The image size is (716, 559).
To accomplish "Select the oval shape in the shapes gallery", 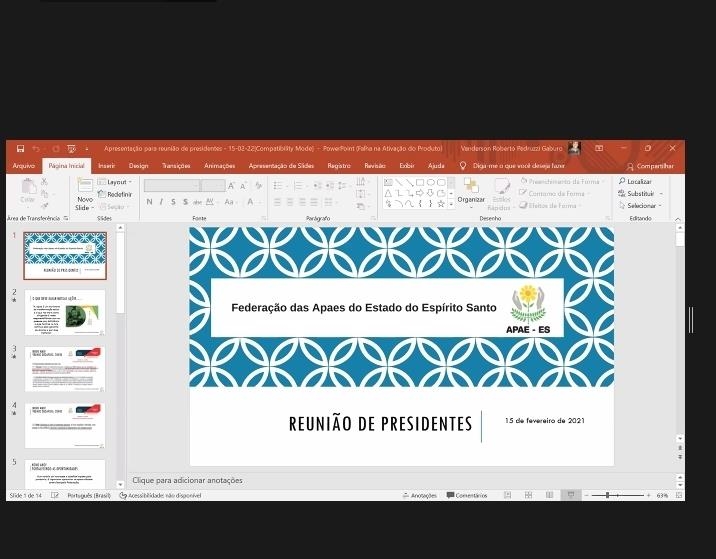I will coord(431,182).
